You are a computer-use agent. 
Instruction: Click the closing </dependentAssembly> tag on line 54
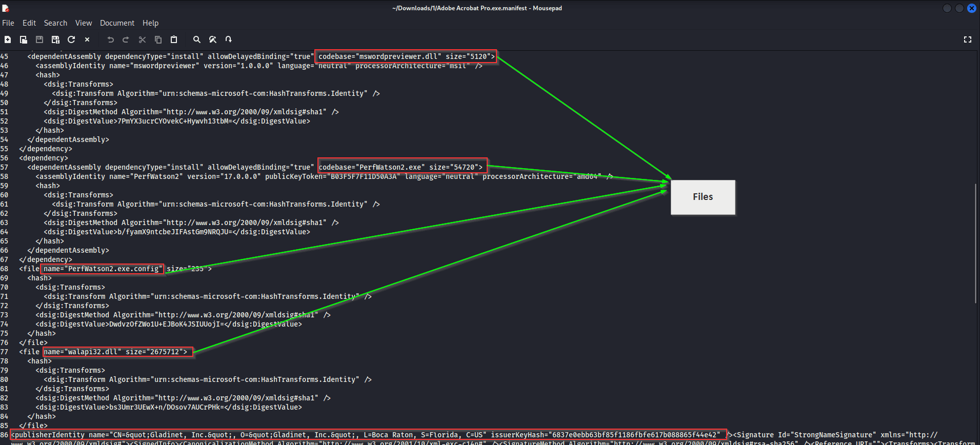coord(68,139)
